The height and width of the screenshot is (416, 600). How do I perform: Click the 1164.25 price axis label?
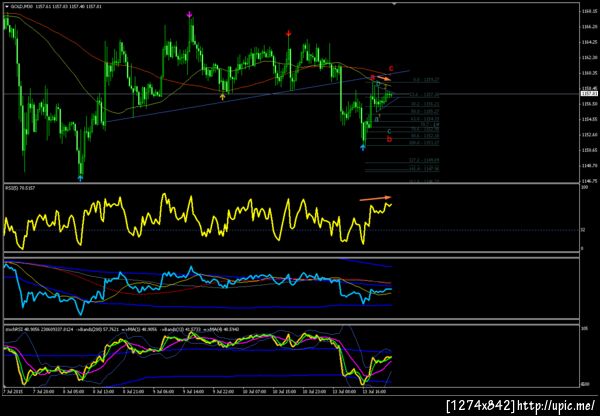pyautogui.click(x=588, y=42)
